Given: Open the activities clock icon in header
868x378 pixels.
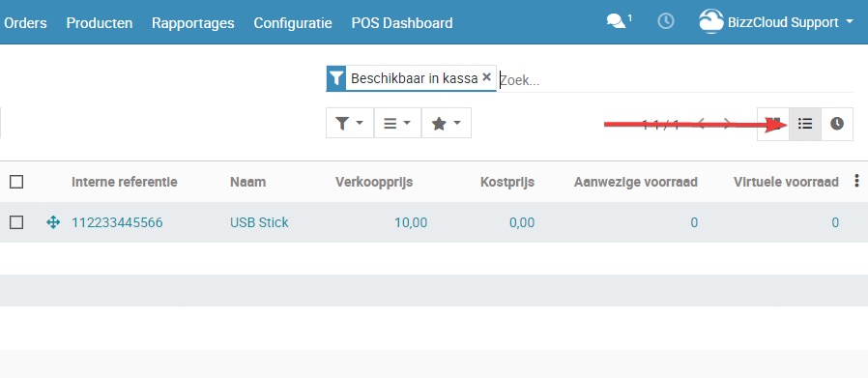Looking at the screenshot, I should (x=665, y=22).
